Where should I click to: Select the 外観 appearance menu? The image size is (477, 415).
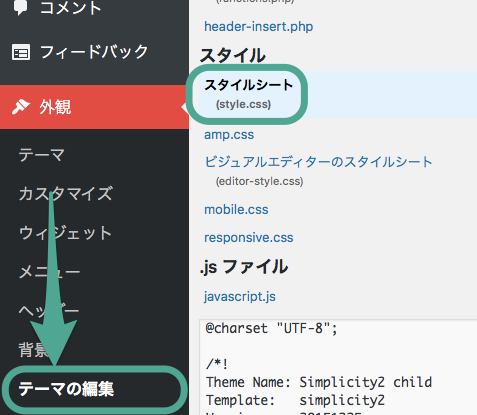[94, 107]
